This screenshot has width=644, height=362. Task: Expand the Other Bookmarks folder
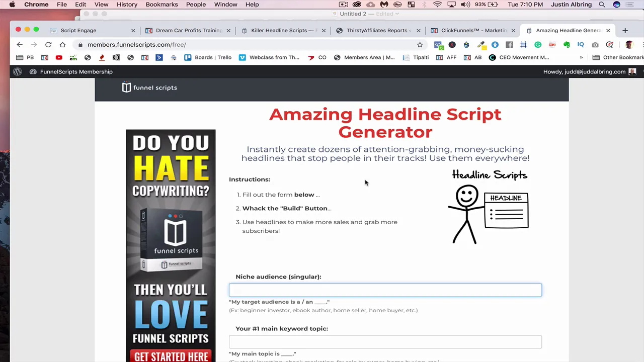(x=619, y=57)
